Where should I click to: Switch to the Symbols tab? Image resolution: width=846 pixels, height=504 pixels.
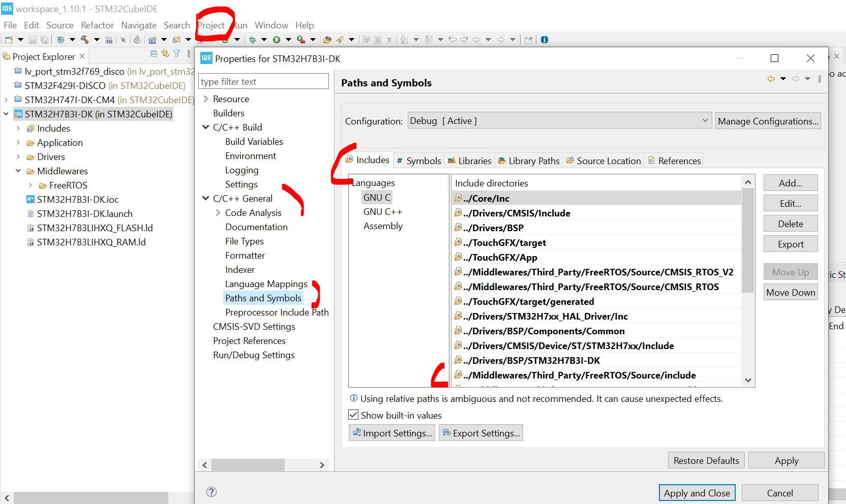(418, 161)
